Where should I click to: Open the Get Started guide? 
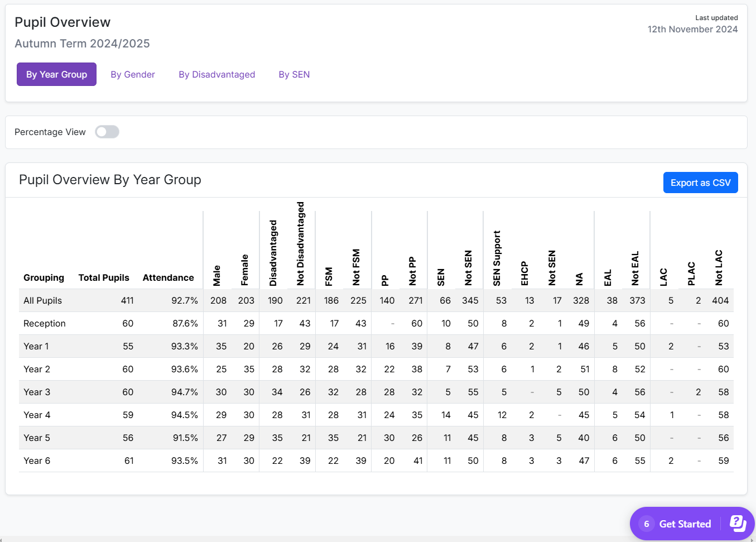click(685, 524)
